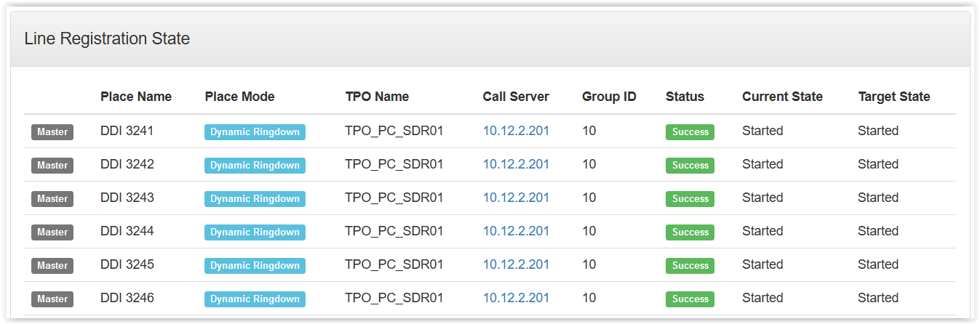Click Group ID 10 in the DDI 3245 row
This screenshot has height=324, width=980.
[x=589, y=264]
